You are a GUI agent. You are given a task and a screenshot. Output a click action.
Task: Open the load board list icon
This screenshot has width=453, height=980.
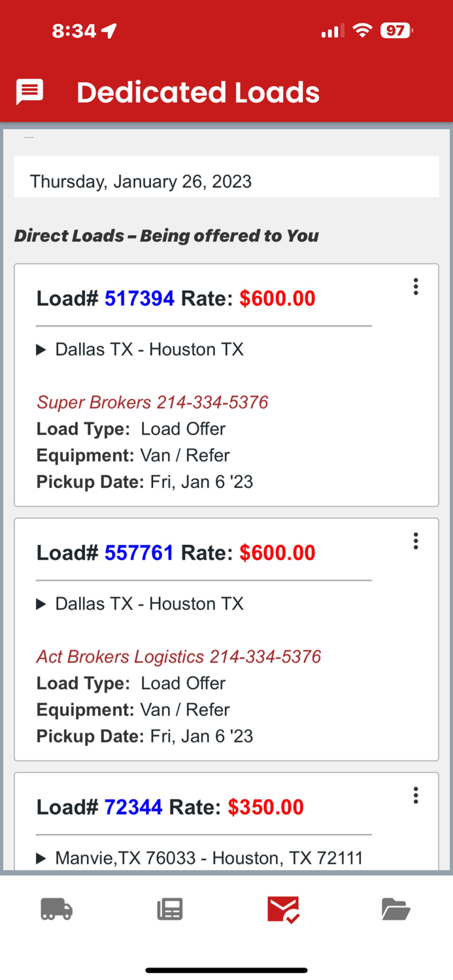coord(169,909)
